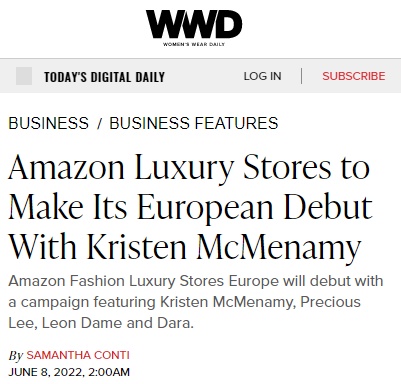Click the red Subscribe link
Image resolution: width=401 pixels, height=384 pixels.
tap(354, 76)
